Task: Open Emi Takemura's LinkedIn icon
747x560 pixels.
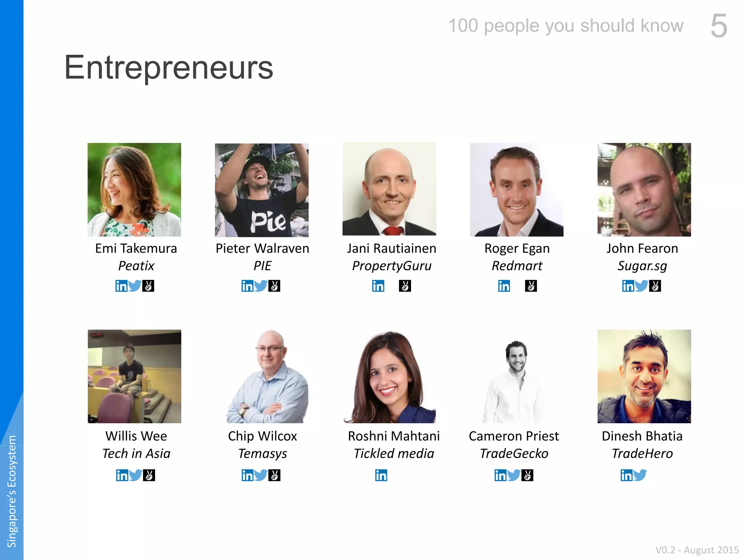Action: (x=121, y=286)
